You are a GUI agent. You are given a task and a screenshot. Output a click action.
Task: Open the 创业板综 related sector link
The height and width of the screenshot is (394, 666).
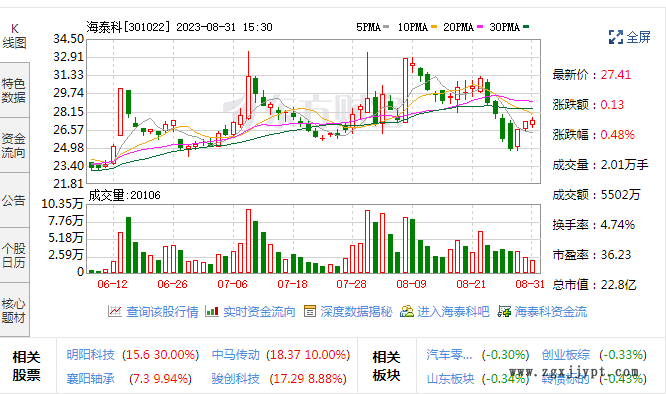coord(566,355)
